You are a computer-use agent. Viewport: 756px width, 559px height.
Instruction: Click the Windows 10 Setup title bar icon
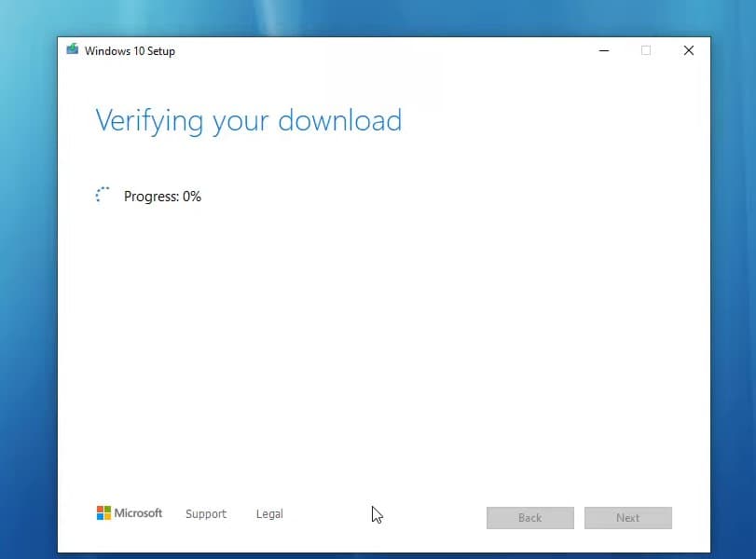[x=73, y=49]
